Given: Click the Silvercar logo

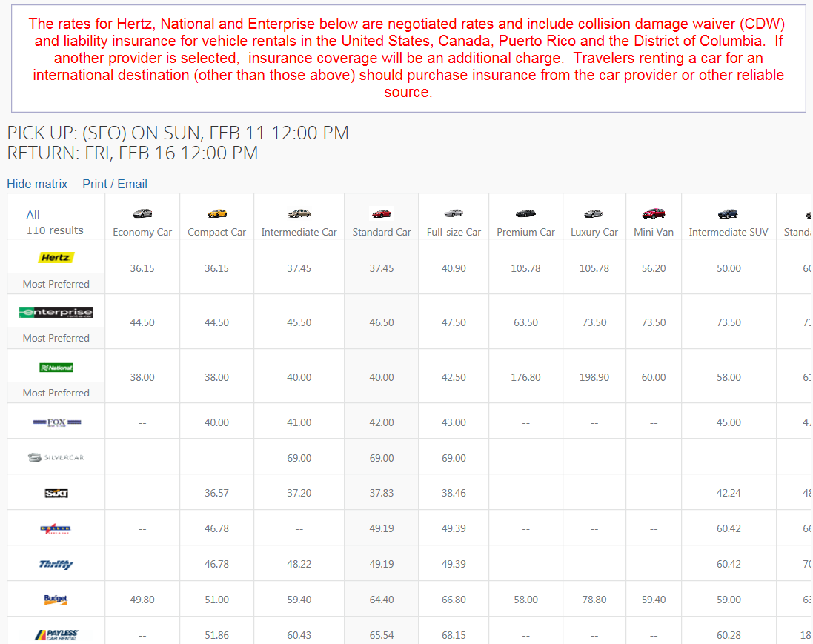Looking at the screenshot, I should click(56, 457).
